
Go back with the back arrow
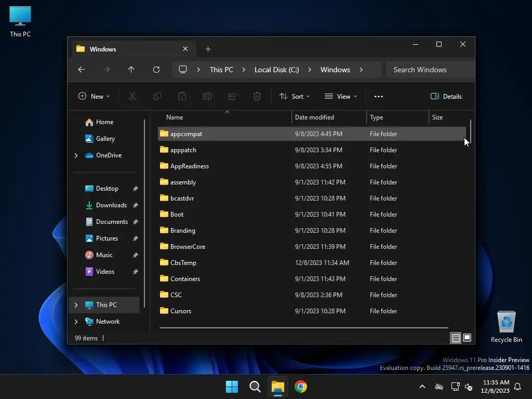pyautogui.click(x=82, y=70)
